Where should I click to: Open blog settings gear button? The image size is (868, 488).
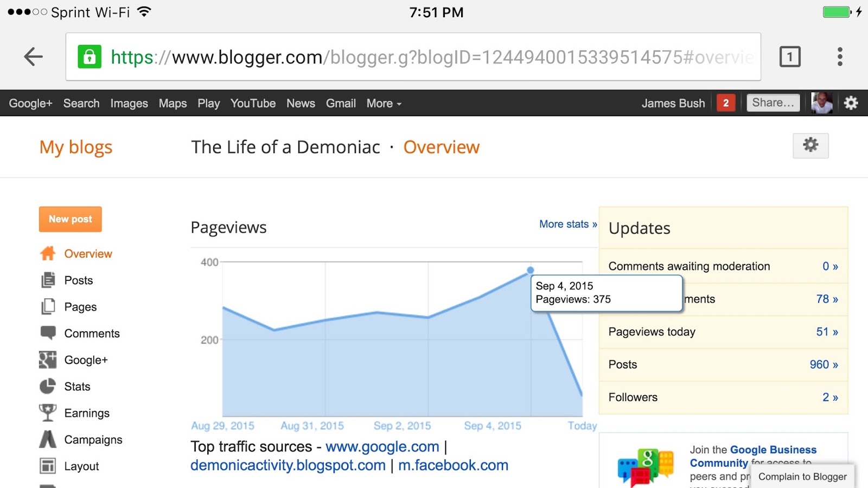pos(810,145)
